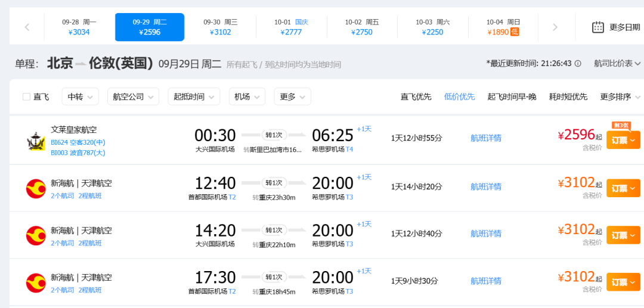
Task: Click the 06:25 arrival time
Action: pos(333,135)
